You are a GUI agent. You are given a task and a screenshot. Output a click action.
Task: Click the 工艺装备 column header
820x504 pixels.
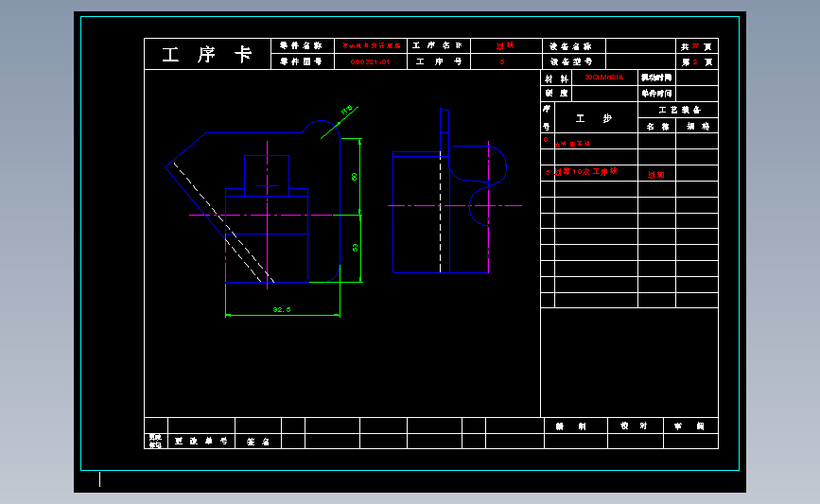tap(678, 110)
